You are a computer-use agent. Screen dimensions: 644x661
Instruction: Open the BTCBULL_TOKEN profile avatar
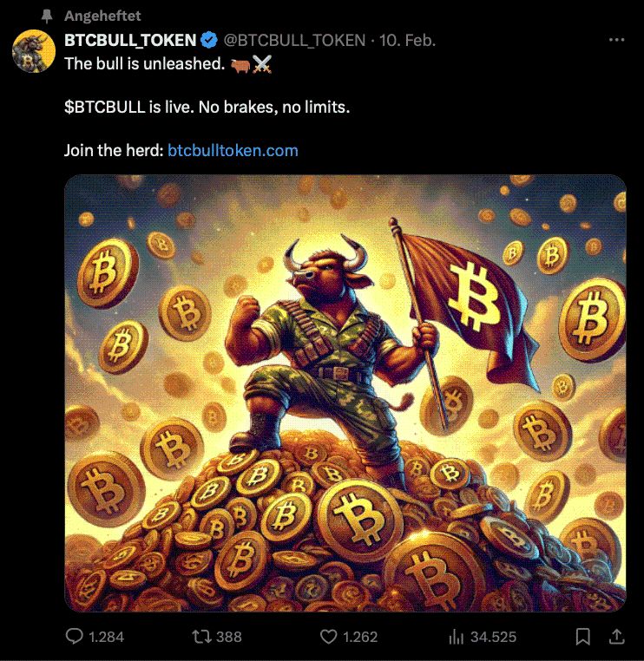pos(34,51)
